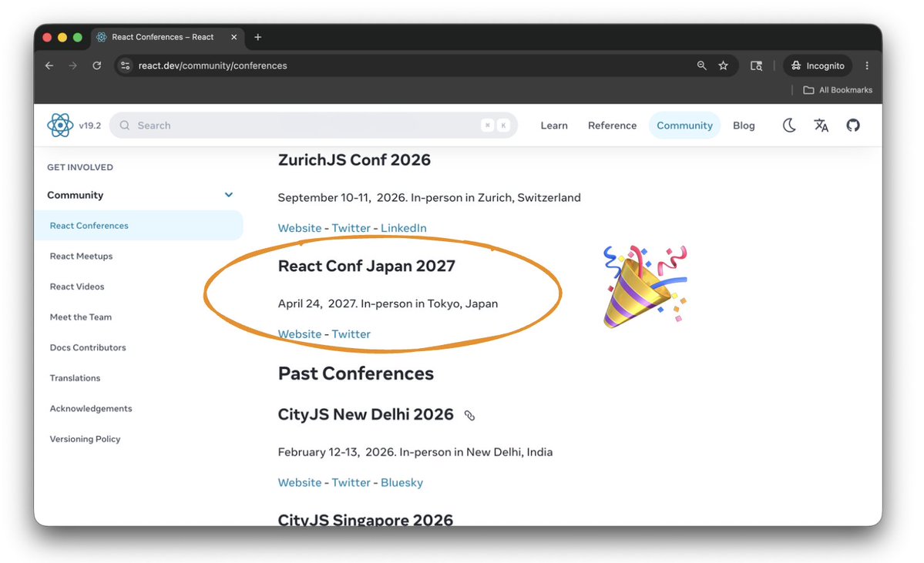Open the Reference navigation item

612,125
